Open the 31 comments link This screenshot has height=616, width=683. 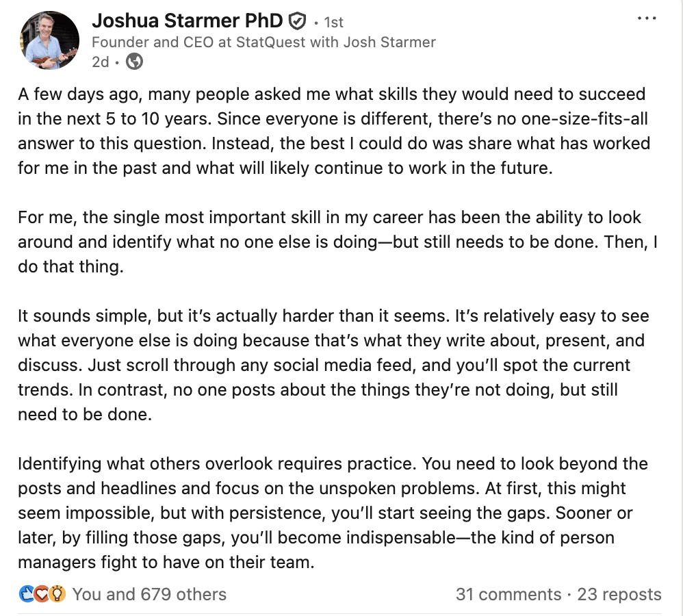point(508,594)
